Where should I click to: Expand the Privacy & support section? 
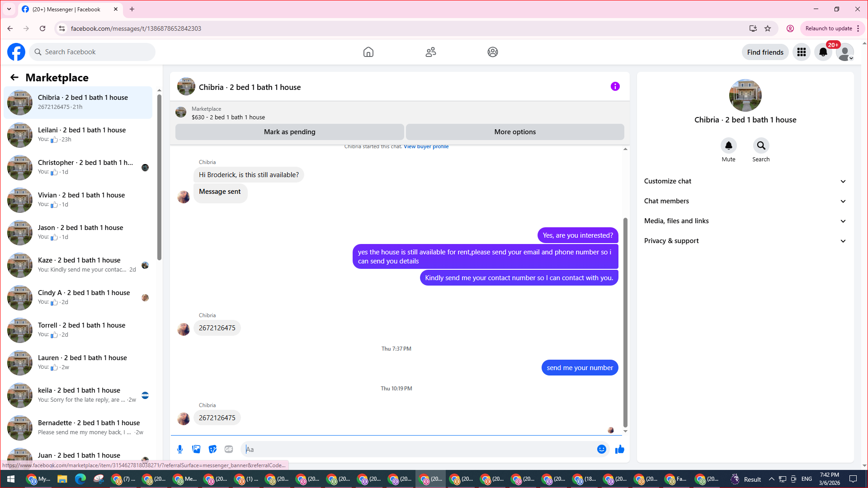[x=745, y=241]
